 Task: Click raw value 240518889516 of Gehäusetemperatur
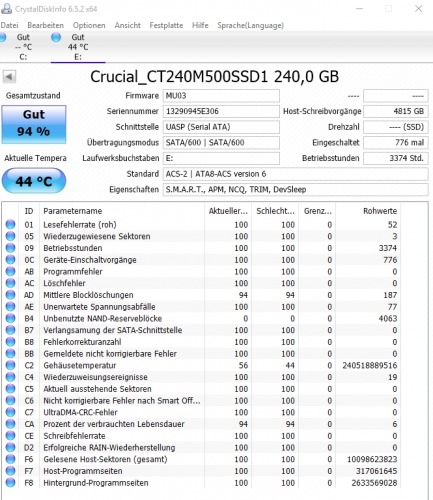click(370, 365)
